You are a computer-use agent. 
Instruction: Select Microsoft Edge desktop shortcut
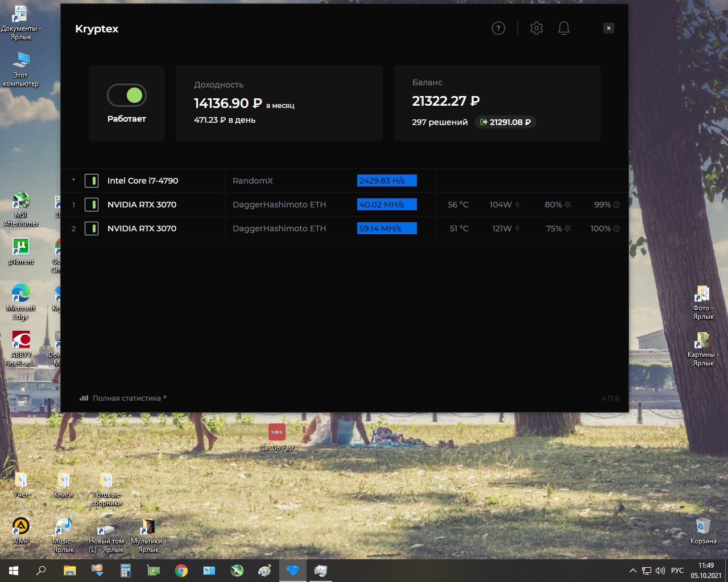coord(21,302)
